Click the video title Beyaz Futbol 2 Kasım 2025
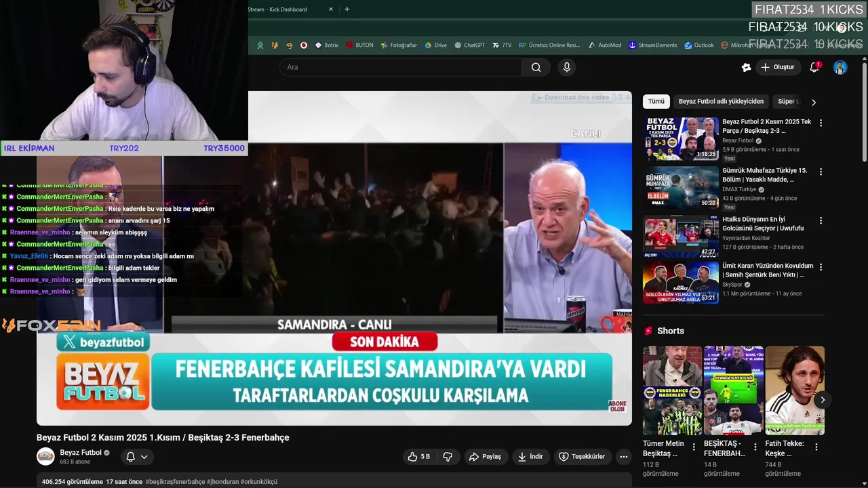 point(163,438)
